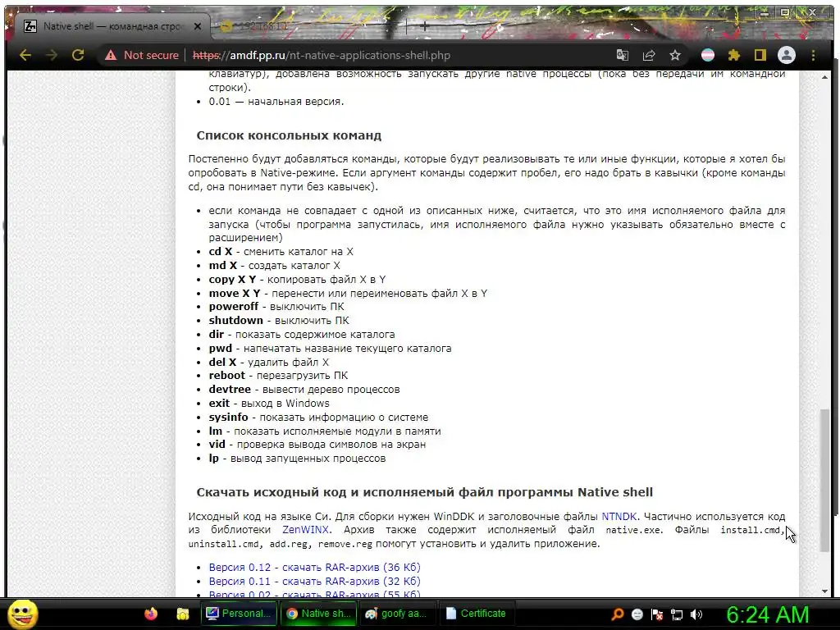
Task: Click the 'devtree' command entry
Action: tap(304, 390)
